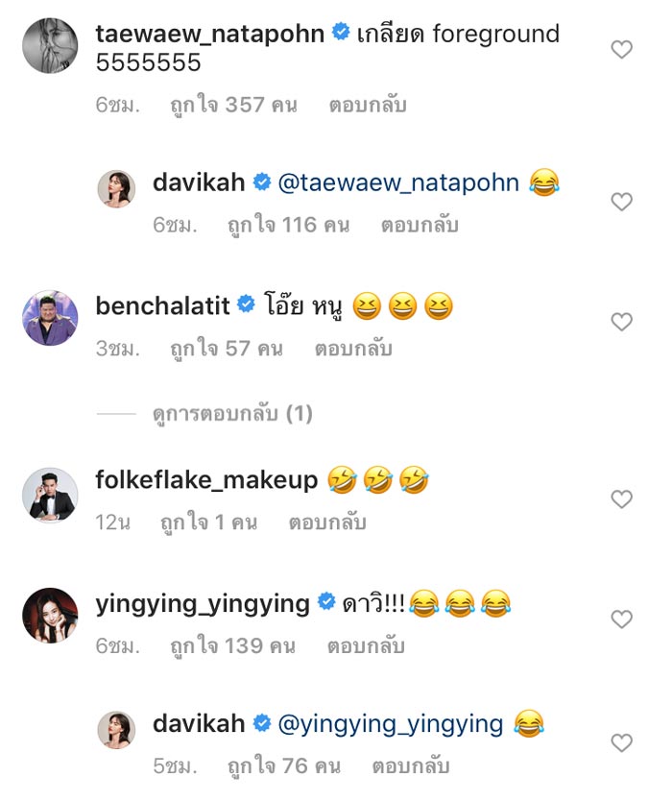Like taewaew_natapohn's comment with heart
Screen dimensions: 672x801
pos(622,49)
